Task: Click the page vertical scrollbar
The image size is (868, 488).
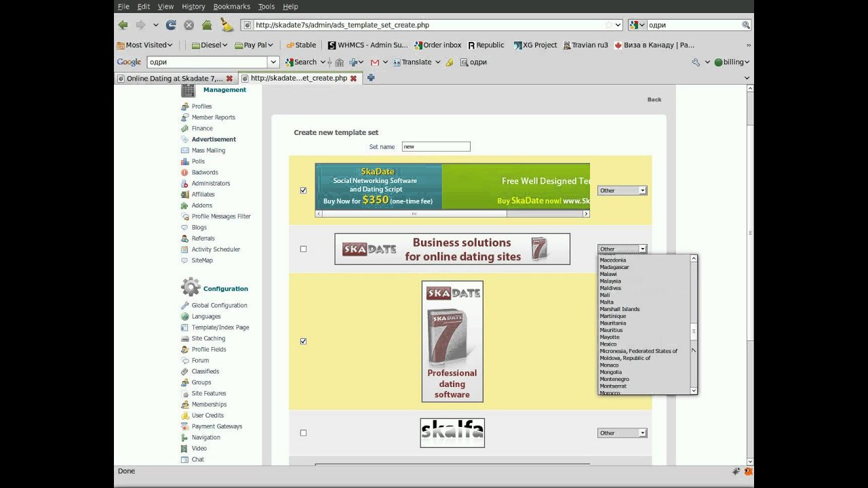Action: [x=750, y=276]
